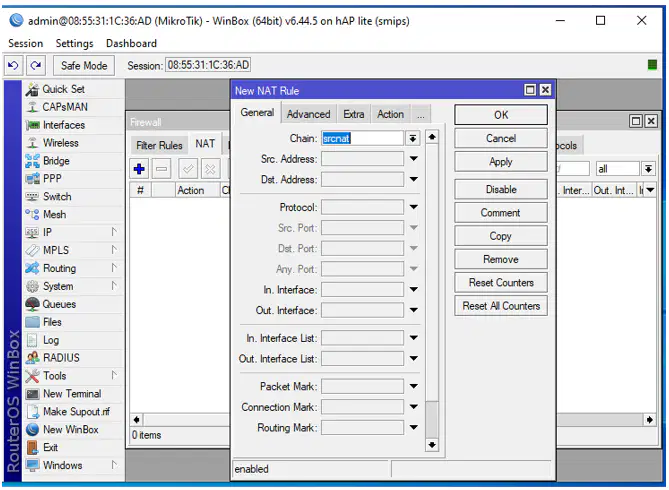Open the 'all' filter dropdown in Firewall

648,169
